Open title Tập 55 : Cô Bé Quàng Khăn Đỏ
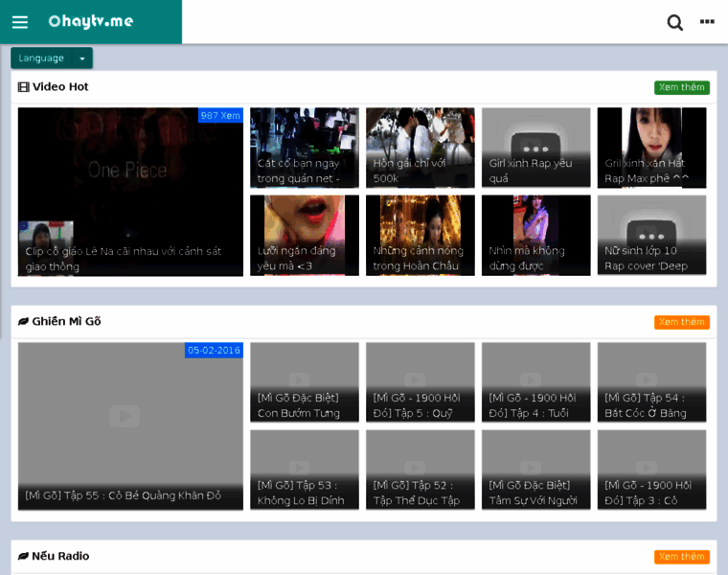The height and width of the screenshot is (575, 728). point(123,495)
